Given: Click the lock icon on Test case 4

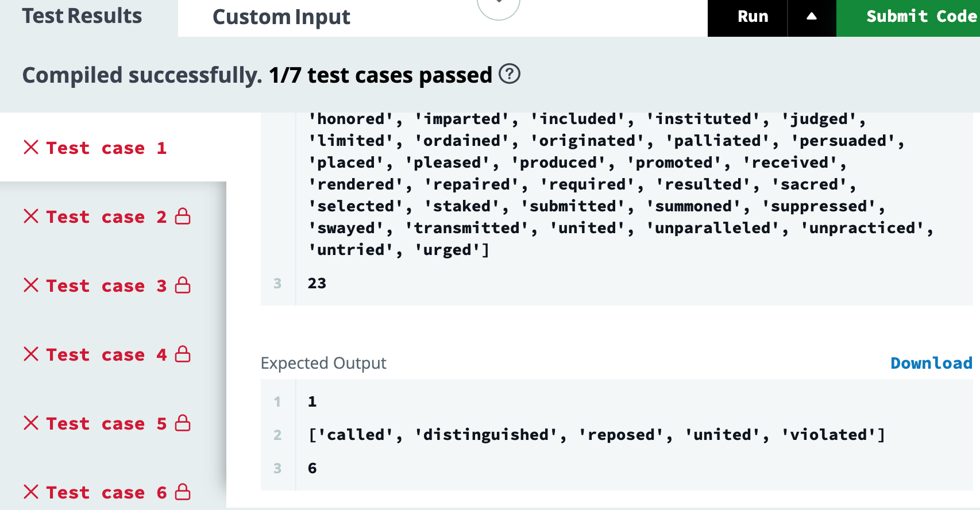Looking at the screenshot, I should tap(183, 354).
